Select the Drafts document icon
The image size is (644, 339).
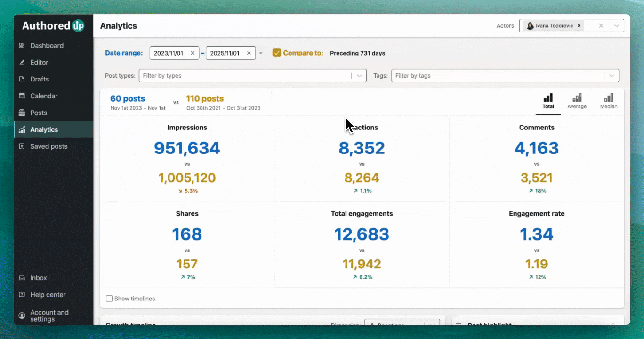click(22, 79)
